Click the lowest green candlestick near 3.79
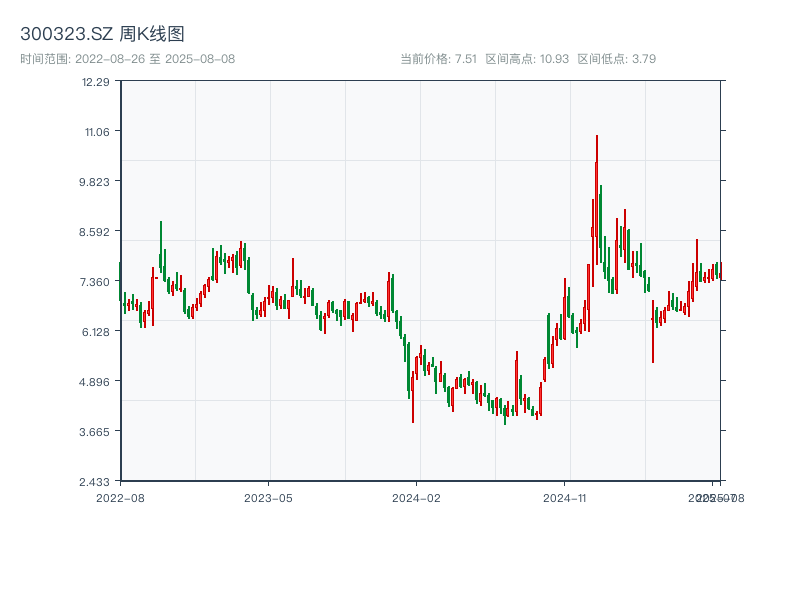 pyautogui.click(x=505, y=415)
